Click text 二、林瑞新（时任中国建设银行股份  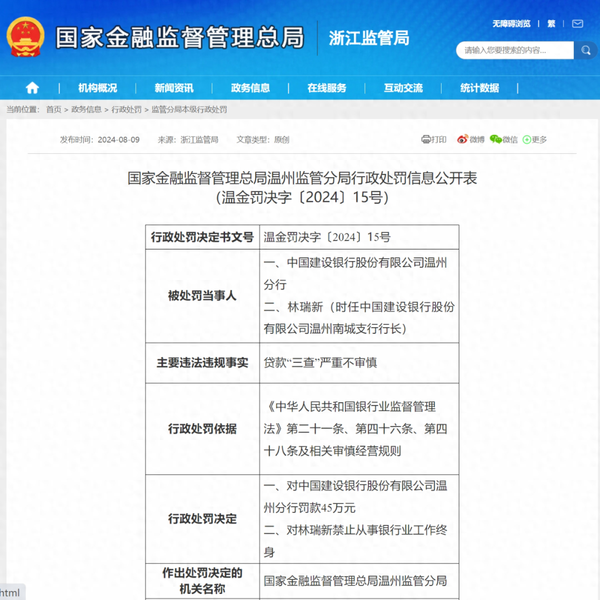click(x=359, y=307)
